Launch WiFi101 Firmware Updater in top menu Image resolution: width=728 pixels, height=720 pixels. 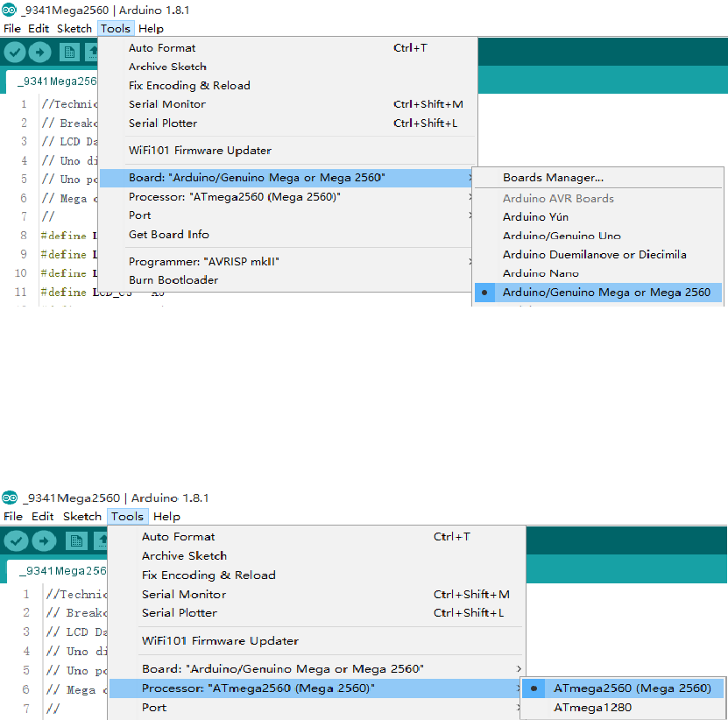(288, 151)
